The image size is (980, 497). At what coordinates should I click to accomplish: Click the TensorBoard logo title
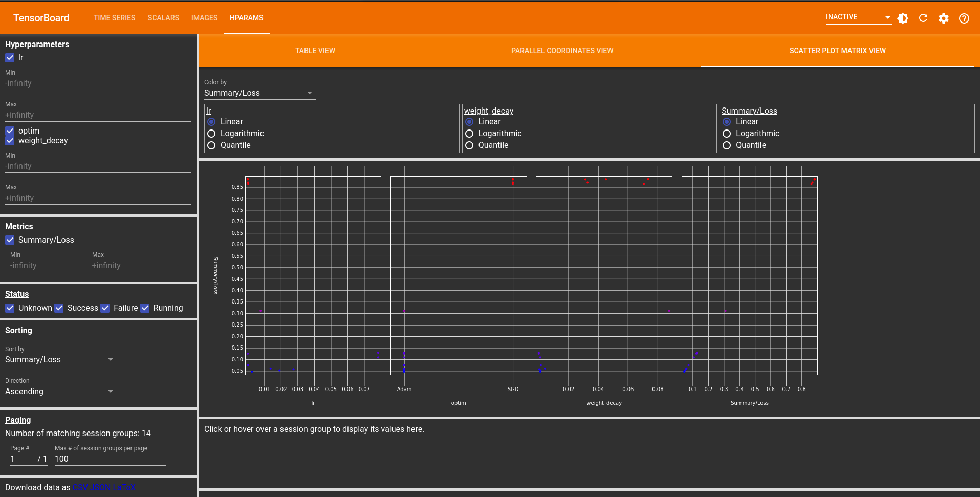pos(41,18)
